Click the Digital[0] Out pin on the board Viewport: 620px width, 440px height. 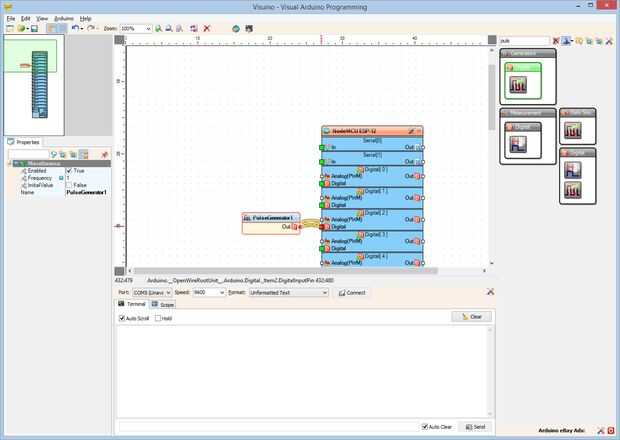[x=423, y=176]
